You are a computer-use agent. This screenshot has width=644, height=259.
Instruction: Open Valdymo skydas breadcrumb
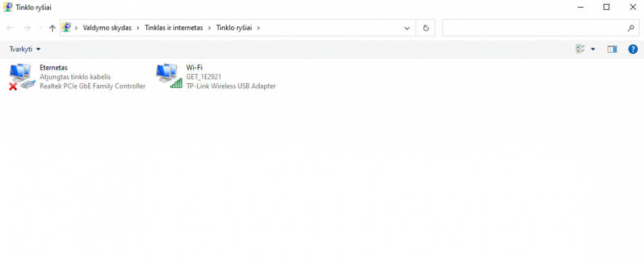point(107,28)
